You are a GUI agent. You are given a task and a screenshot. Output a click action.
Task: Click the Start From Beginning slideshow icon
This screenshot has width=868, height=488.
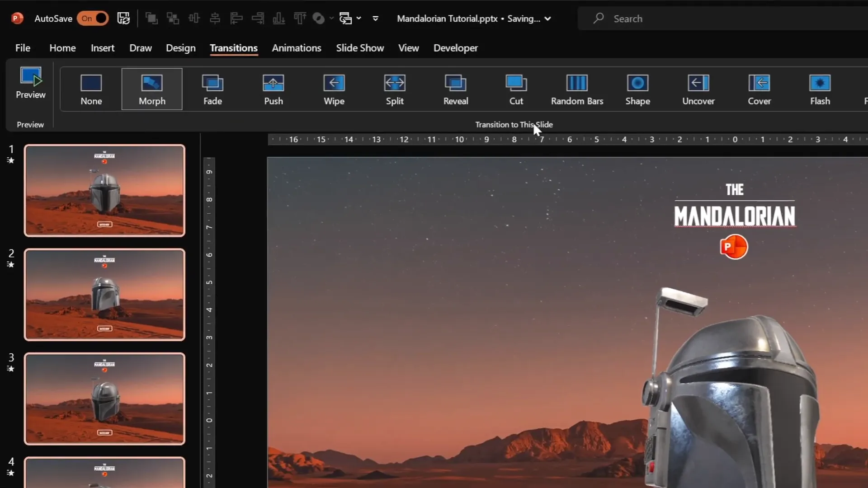[x=345, y=19]
